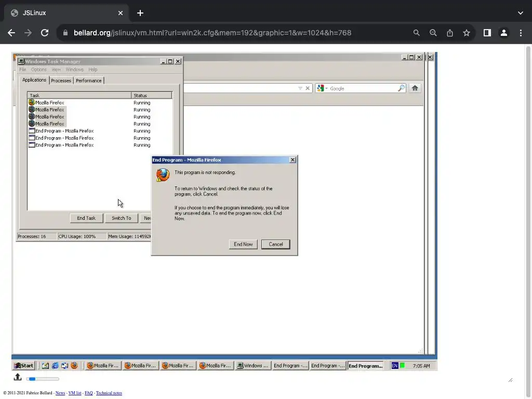
Task: Click the Firefox search magnifier icon
Action: click(x=402, y=88)
